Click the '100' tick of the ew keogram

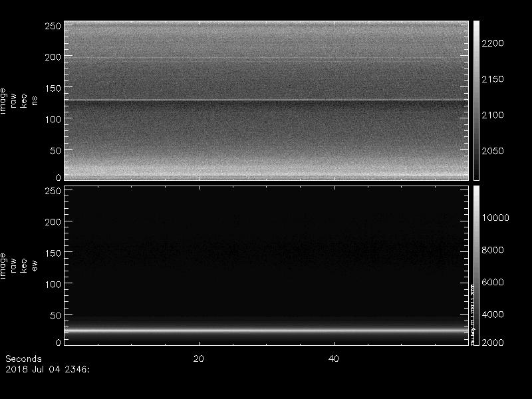(x=53, y=285)
